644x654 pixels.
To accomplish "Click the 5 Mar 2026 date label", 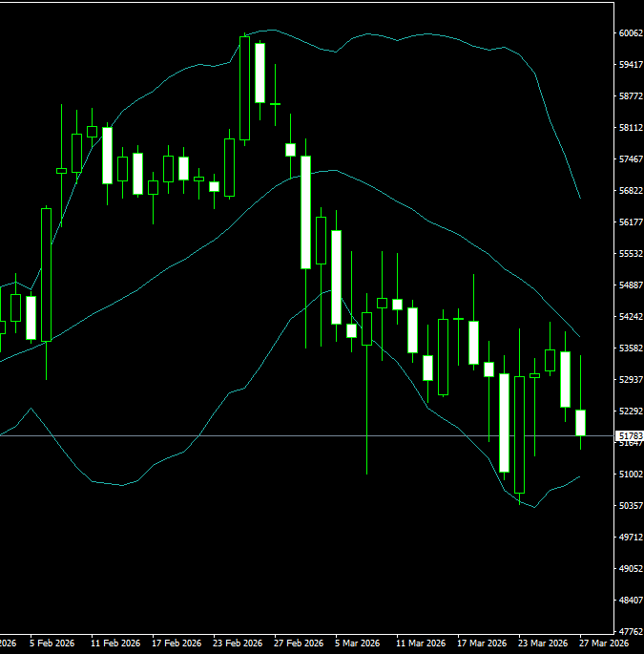I will point(358,644).
